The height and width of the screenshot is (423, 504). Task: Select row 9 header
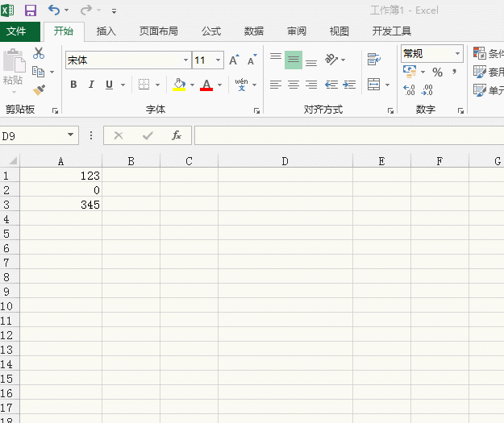click(10, 292)
